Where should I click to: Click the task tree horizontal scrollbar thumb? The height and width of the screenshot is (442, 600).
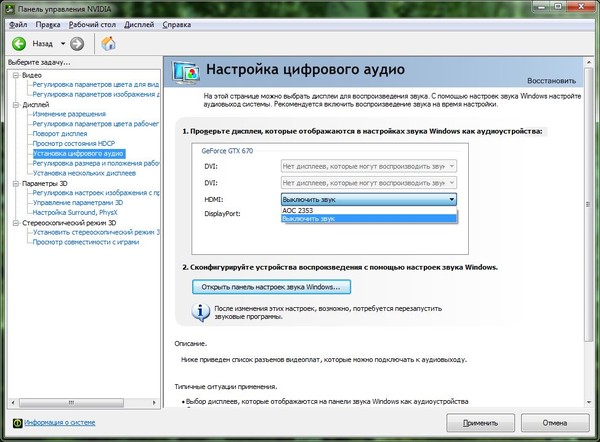point(71,403)
